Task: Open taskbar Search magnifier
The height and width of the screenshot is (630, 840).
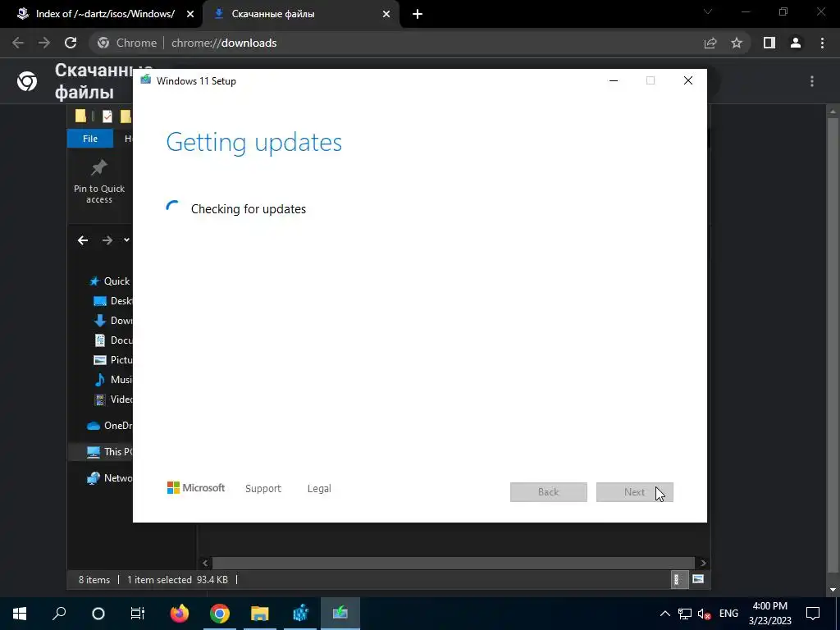Action: click(59, 614)
